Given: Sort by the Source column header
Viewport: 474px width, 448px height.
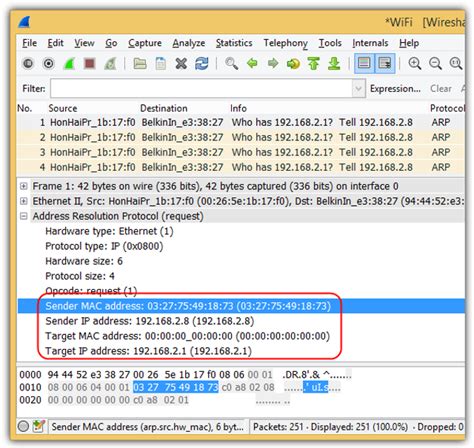Looking at the screenshot, I should click(x=63, y=108).
